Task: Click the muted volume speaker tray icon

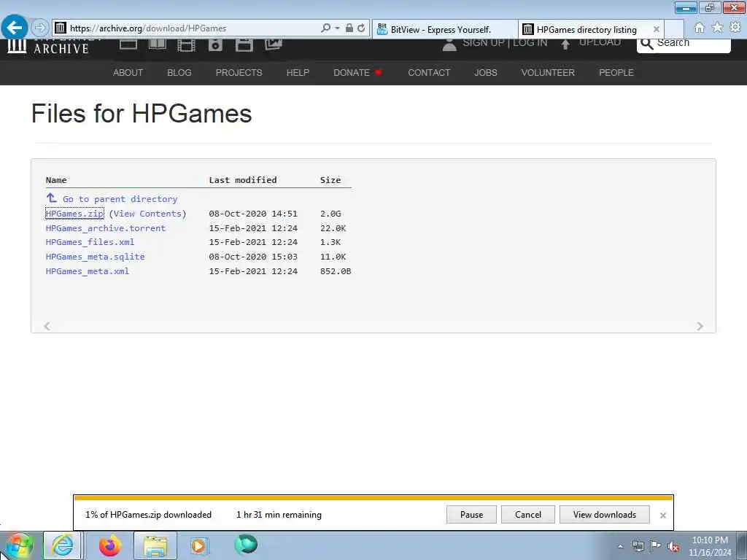Action: pos(673,547)
